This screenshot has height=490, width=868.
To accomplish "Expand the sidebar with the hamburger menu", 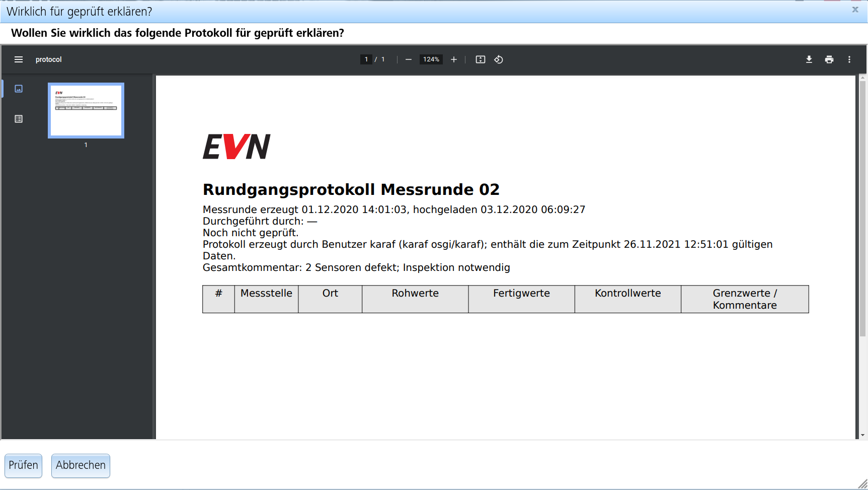I will [19, 59].
